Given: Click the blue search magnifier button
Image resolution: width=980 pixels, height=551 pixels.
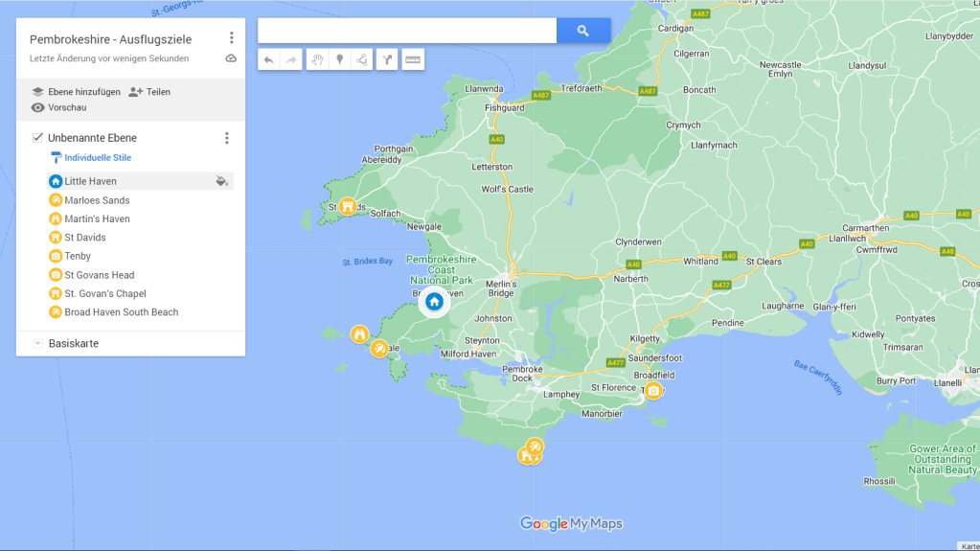Looking at the screenshot, I should coord(583,31).
